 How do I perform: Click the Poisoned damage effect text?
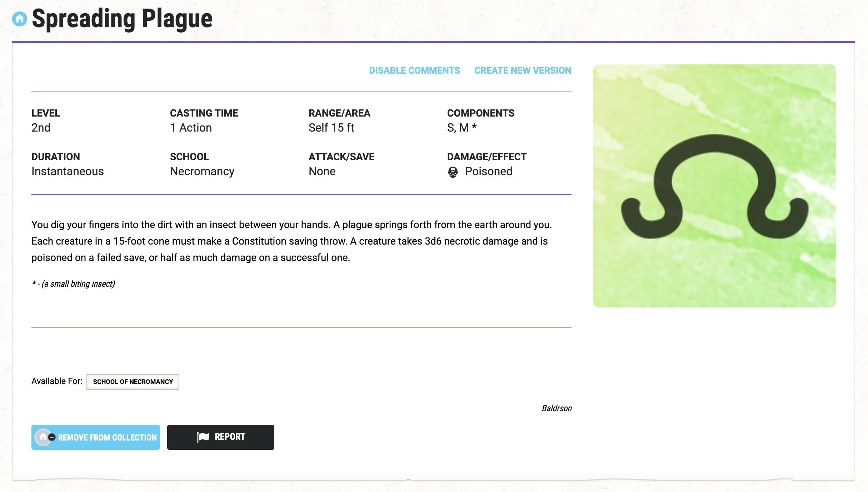pyautogui.click(x=488, y=171)
